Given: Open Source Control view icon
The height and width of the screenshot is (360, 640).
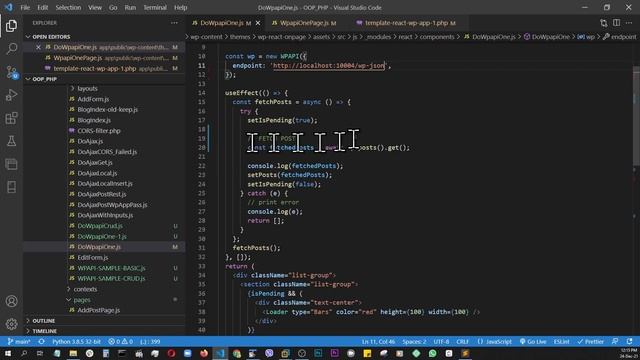Looking at the screenshot, I should (x=11, y=72).
